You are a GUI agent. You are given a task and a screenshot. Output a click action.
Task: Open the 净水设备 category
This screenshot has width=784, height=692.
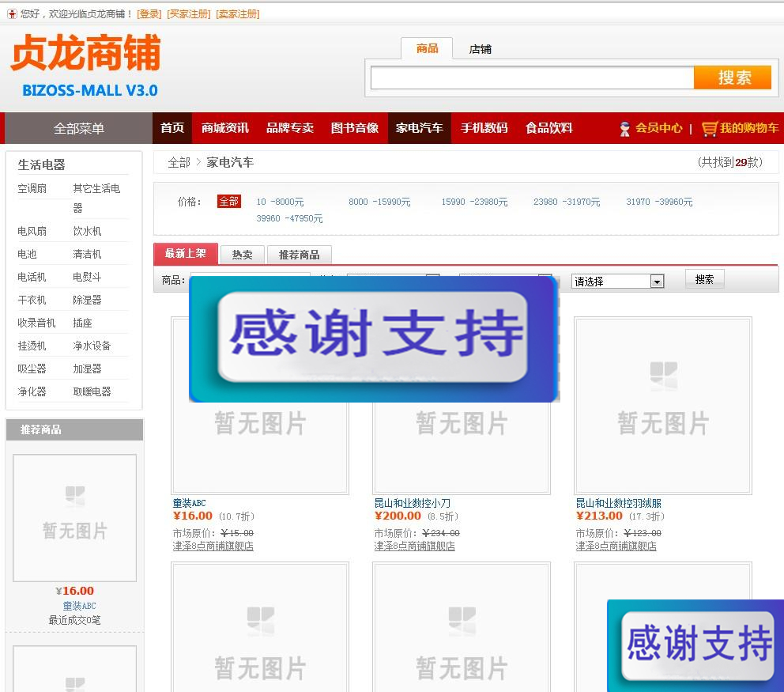click(92, 346)
